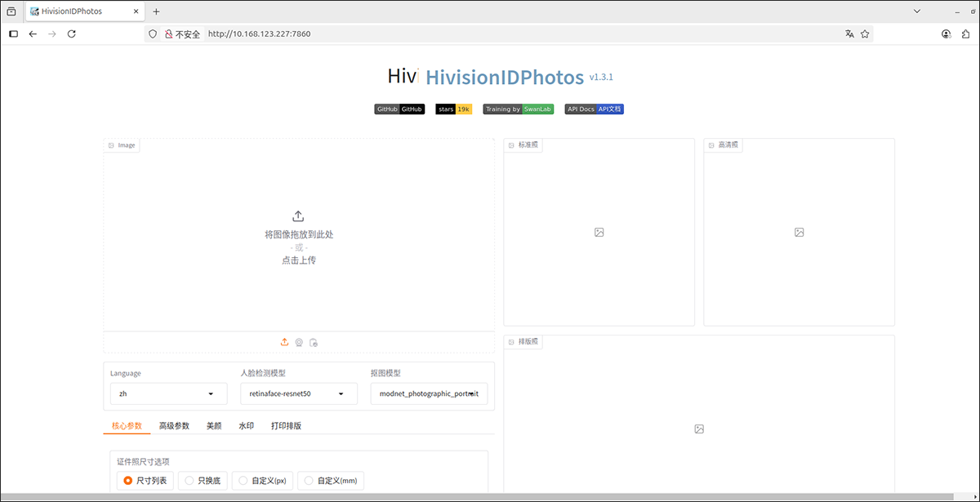980x502 pixels.
Task: Open the 水印 tab
Action: pos(247,426)
